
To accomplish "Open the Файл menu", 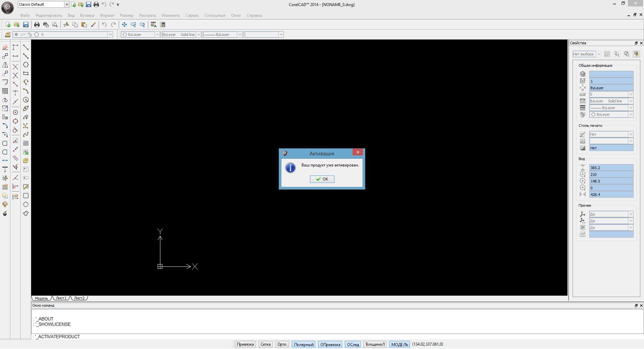I will (25, 15).
